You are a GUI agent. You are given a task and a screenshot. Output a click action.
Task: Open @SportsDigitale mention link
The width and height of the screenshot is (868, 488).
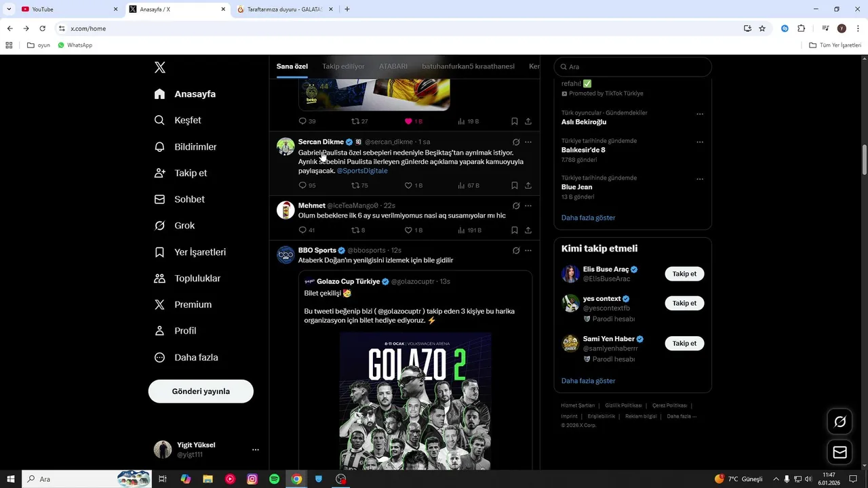click(362, 171)
